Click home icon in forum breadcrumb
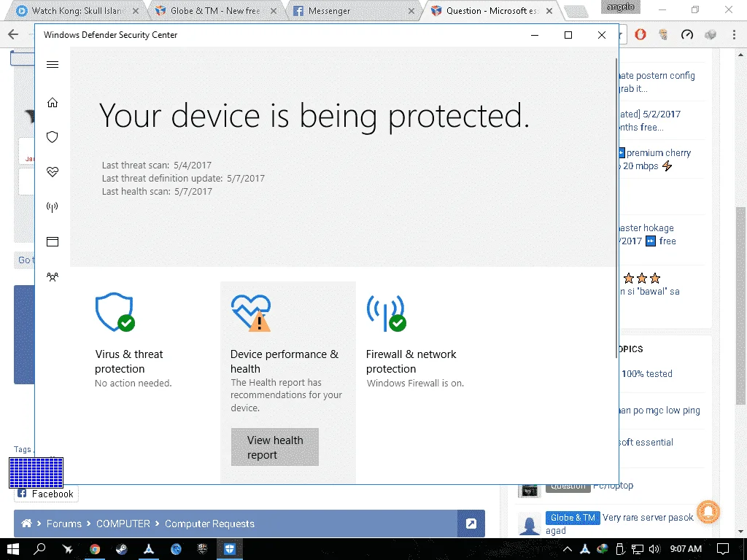Viewport: 747px width, 560px height. 27,524
